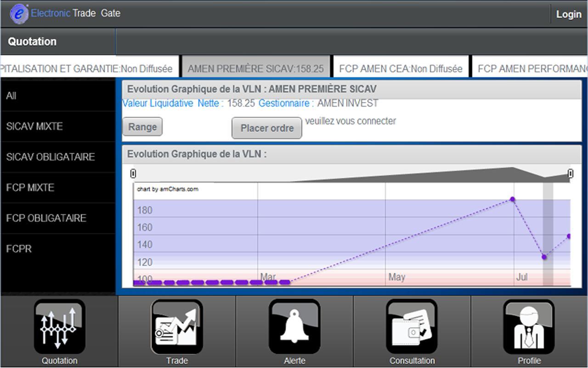Click the 'chart by amCharts.com' link
The width and height of the screenshot is (588, 368).
168,189
